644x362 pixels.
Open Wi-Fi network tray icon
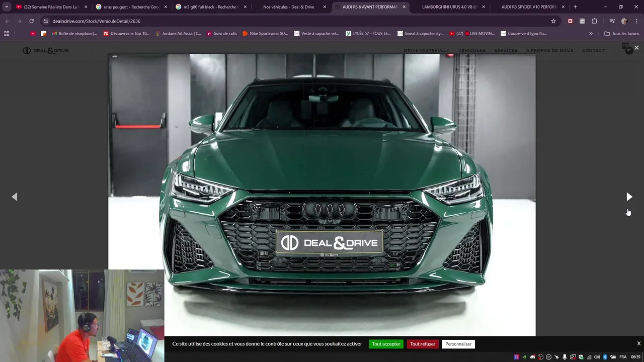tap(589, 357)
